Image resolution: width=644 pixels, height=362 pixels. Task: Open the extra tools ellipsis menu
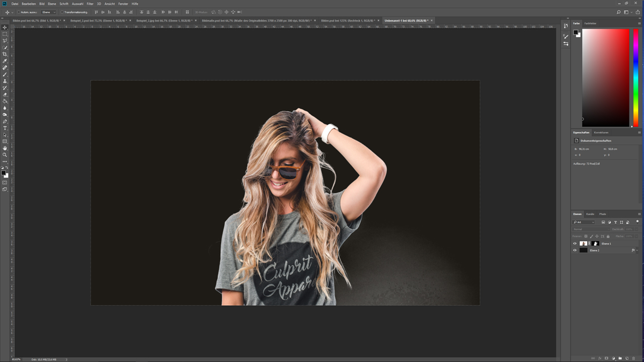5,161
